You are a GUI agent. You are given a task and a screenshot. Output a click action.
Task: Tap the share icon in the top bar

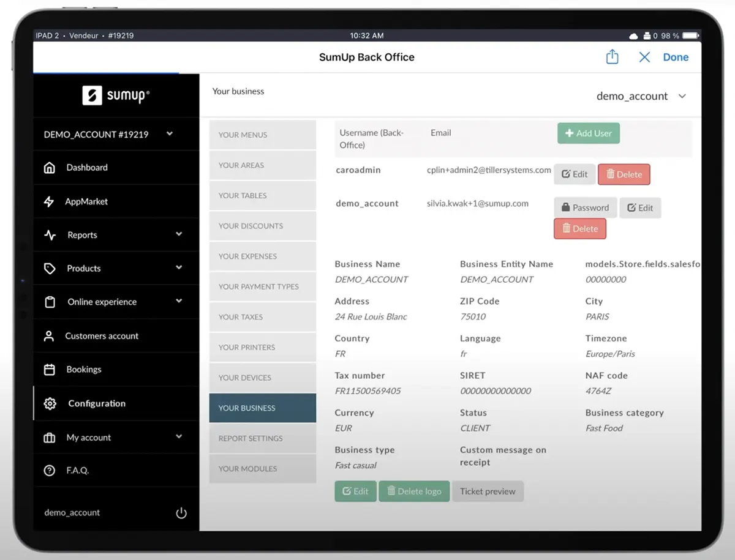(612, 57)
